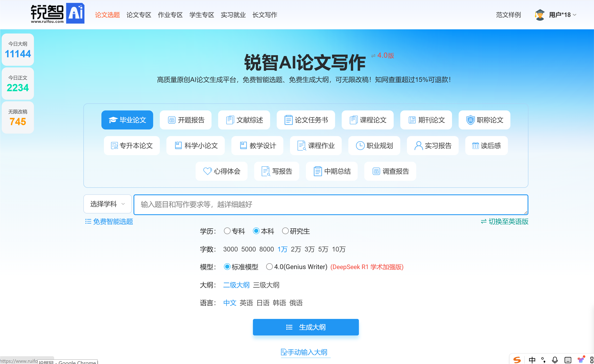Choose the 教学设计 document type
The image size is (594, 364).
click(257, 146)
